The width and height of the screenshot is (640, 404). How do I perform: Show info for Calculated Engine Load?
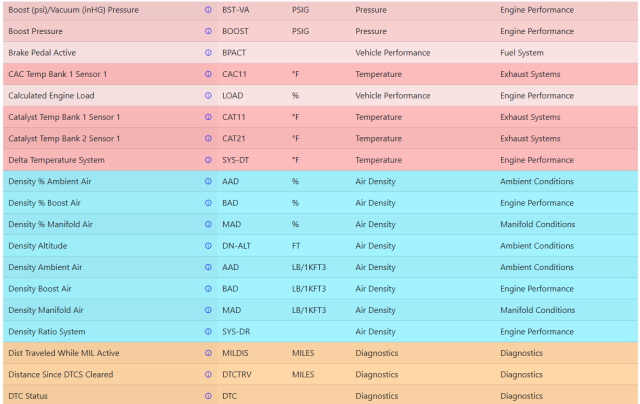[208, 95]
